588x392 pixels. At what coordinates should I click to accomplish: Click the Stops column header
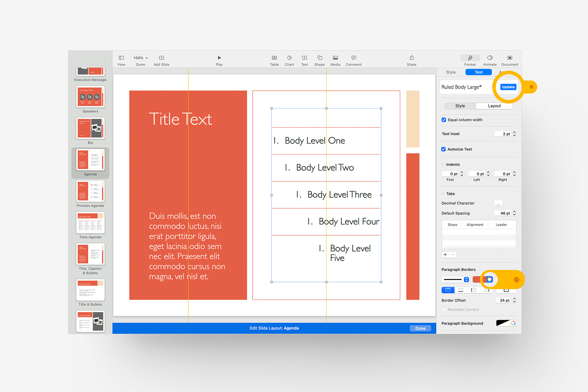[452, 225]
